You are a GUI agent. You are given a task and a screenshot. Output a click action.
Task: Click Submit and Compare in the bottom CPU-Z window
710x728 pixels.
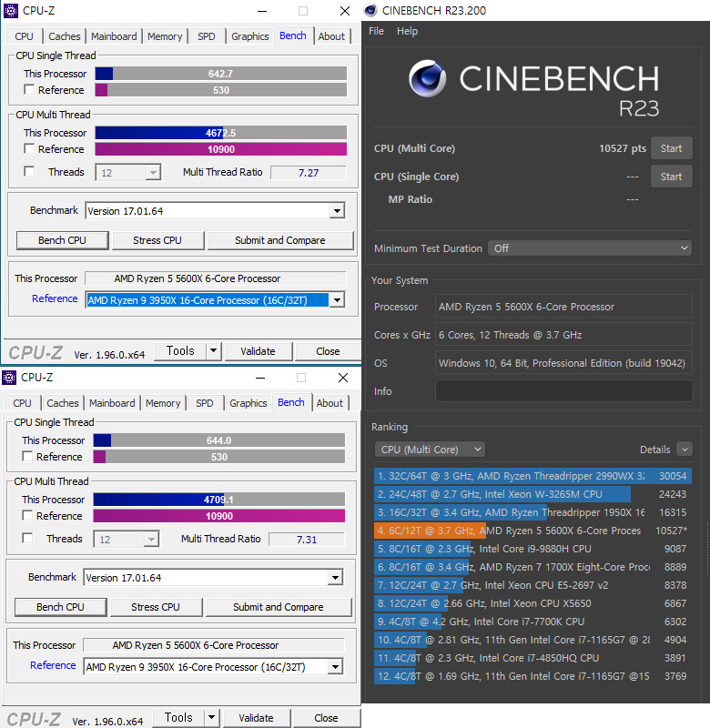point(279,607)
